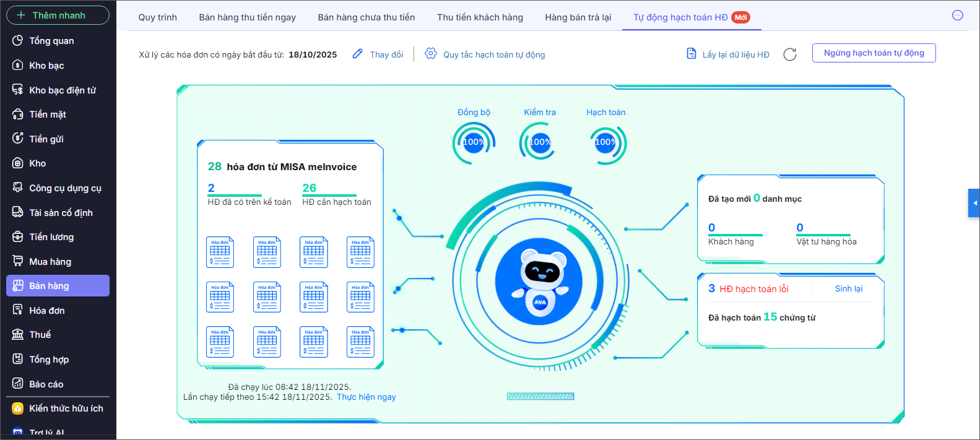
Task: Click Ngừng hạch toán tự động button
Action: pyautogui.click(x=874, y=53)
